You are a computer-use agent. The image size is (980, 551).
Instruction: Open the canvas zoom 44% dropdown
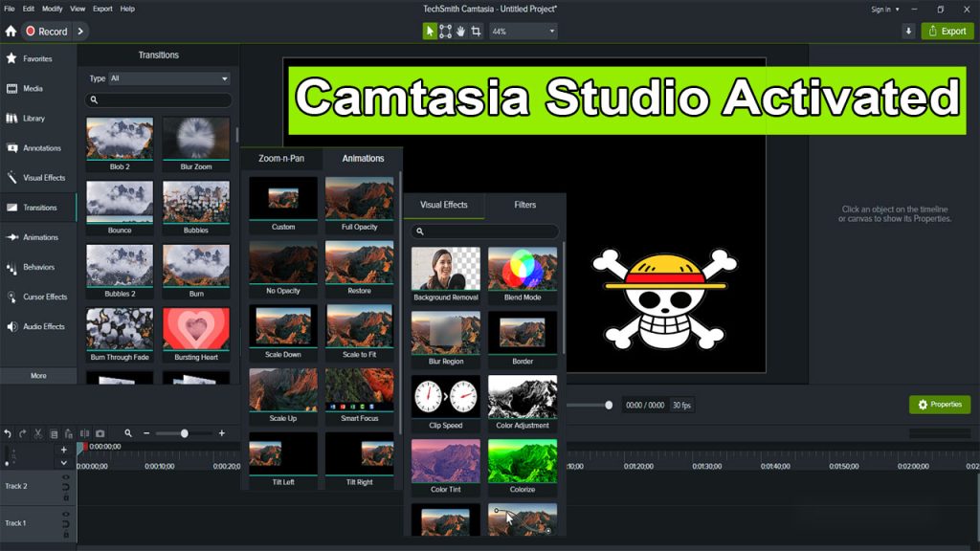pyautogui.click(x=523, y=31)
